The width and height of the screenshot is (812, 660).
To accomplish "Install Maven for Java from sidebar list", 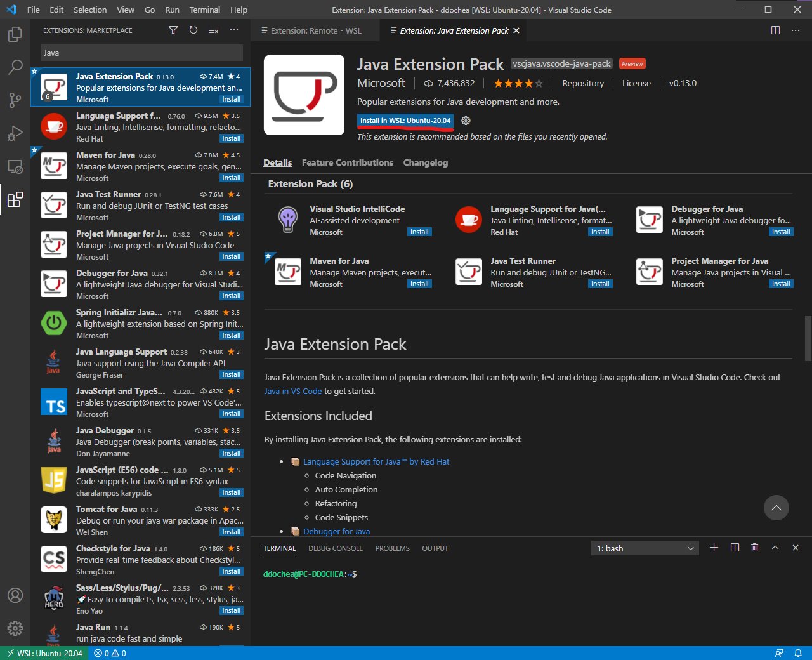I will click(231, 178).
